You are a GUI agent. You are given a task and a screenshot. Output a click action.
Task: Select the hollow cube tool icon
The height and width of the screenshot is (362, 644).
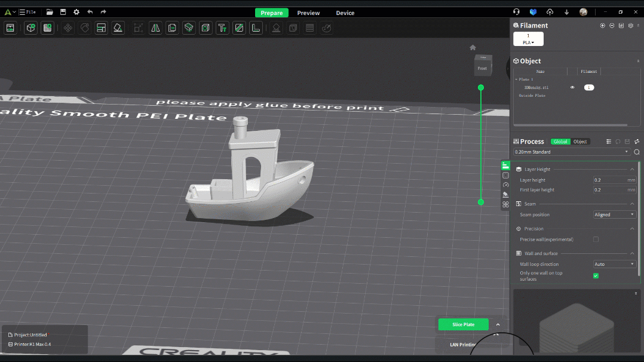[206, 28]
